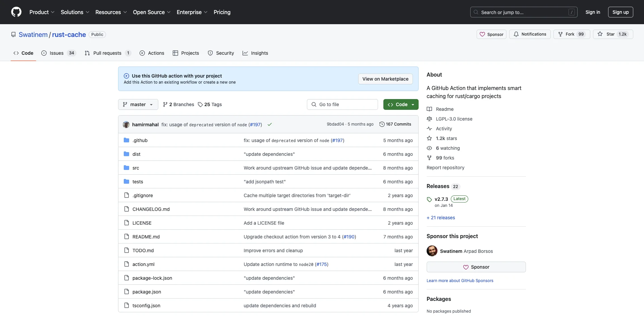Image resolution: width=644 pixels, height=316 pixels.
Task: Go to the Security tab
Action: tap(221, 53)
